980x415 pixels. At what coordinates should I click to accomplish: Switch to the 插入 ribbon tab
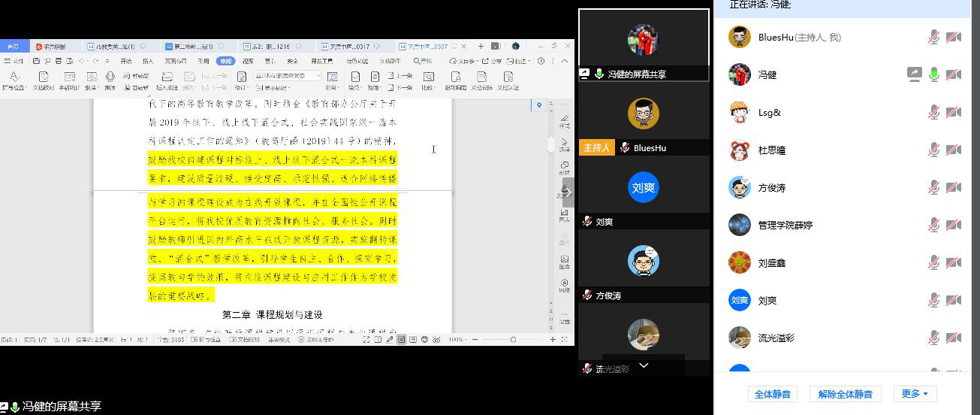pyautogui.click(x=148, y=61)
